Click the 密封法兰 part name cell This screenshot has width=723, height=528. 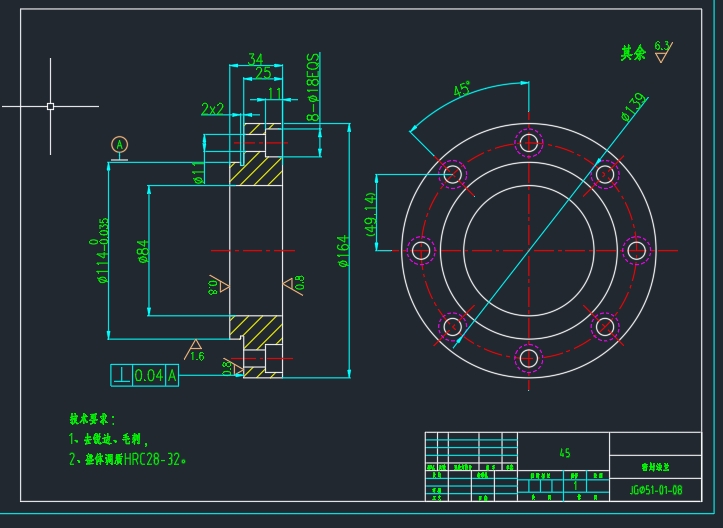(x=655, y=467)
